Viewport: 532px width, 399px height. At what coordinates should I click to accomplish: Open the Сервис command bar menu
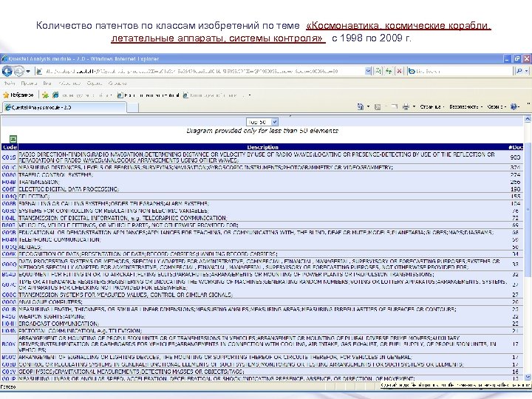coord(497,106)
